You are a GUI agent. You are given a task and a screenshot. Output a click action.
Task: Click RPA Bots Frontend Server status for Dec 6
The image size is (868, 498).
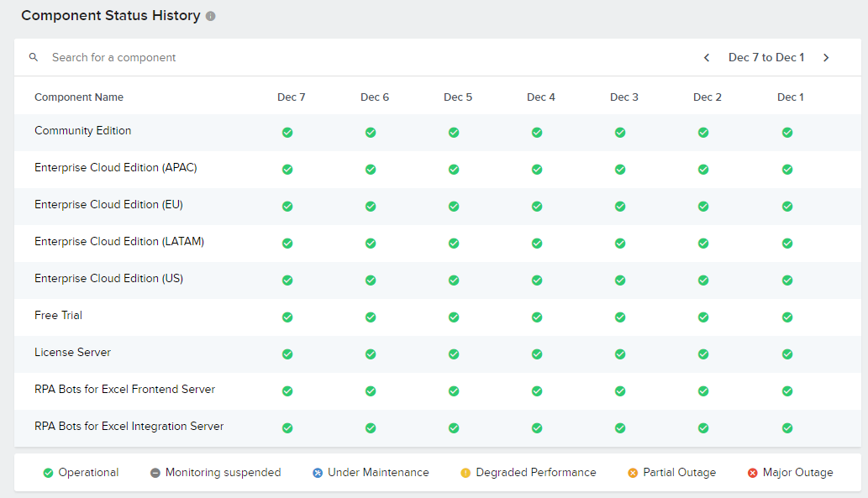tap(371, 391)
